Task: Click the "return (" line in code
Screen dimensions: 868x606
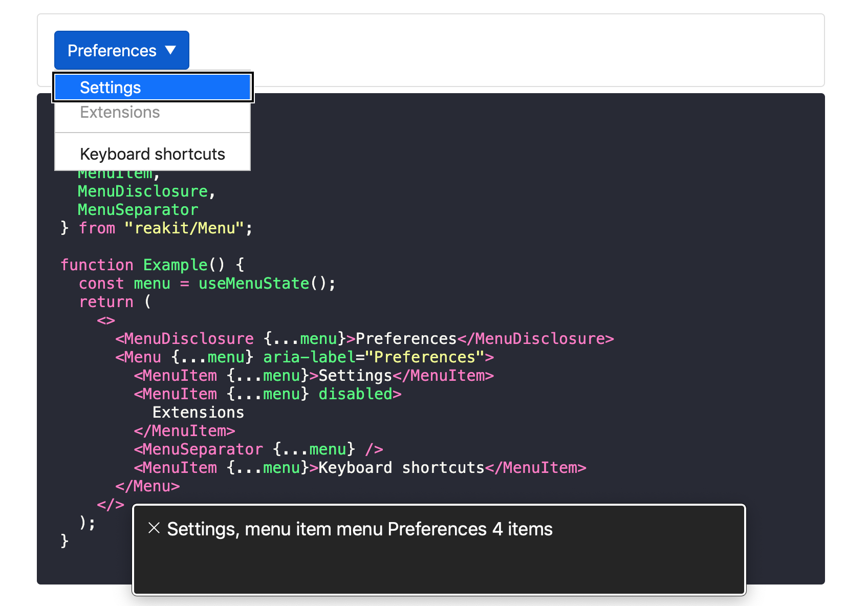Action: coord(115,302)
